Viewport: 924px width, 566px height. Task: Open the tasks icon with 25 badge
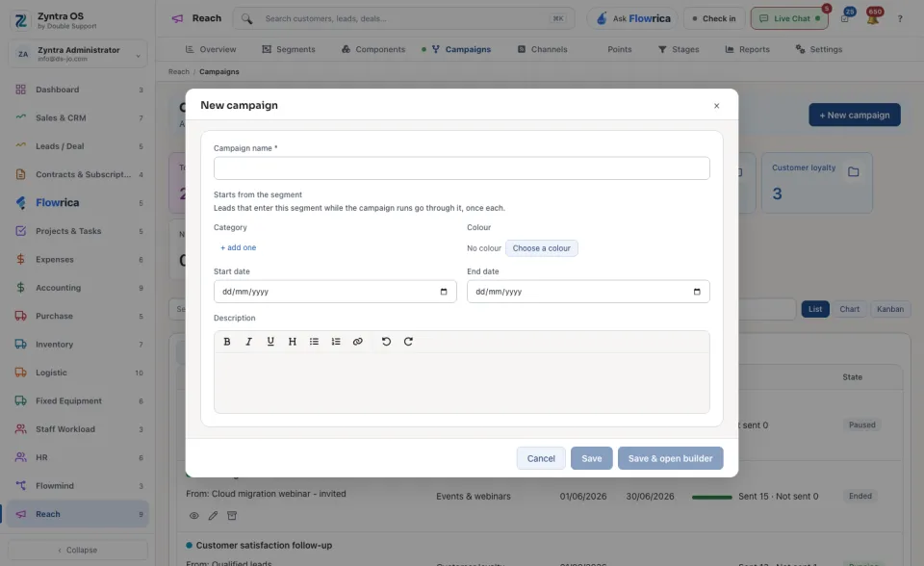point(845,18)
